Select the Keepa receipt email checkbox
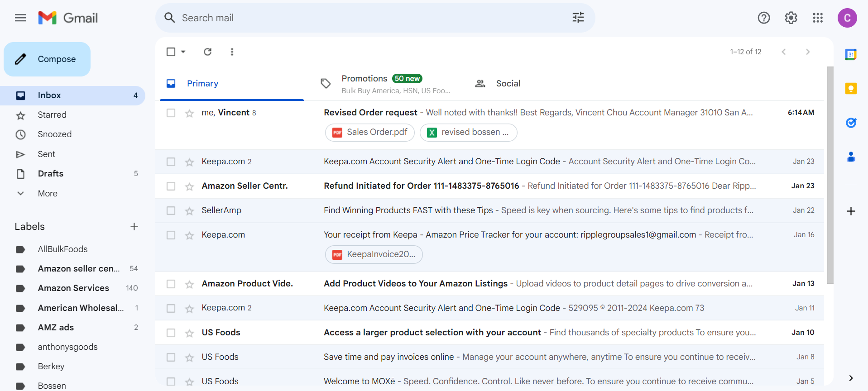 (x=171, y=235)
